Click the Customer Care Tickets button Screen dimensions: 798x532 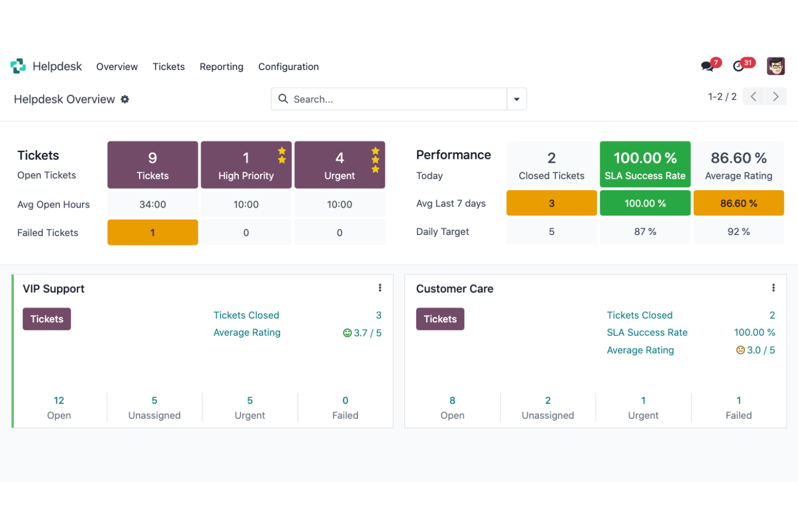pos(440,319)
